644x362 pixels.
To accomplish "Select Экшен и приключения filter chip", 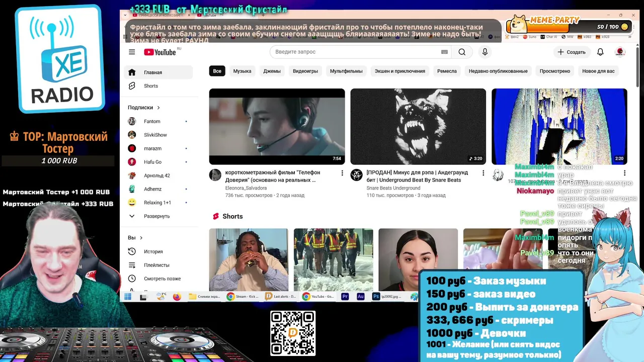I will coord(400,71).
